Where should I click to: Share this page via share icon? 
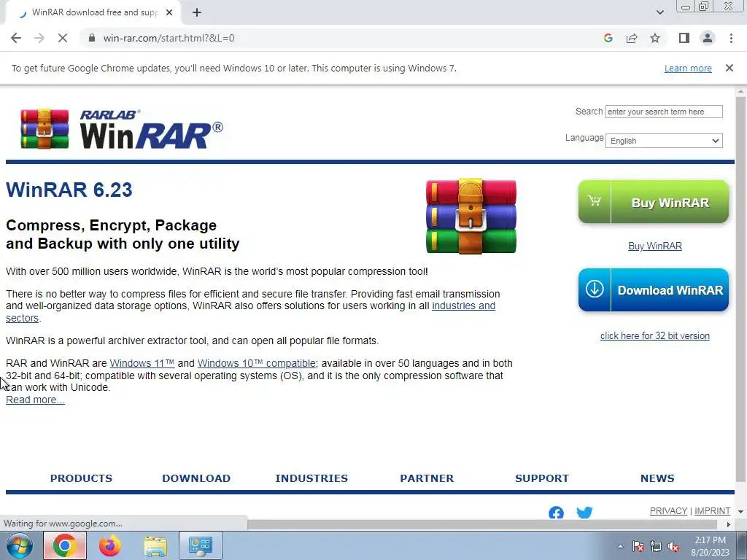click(x=632, y=38)
